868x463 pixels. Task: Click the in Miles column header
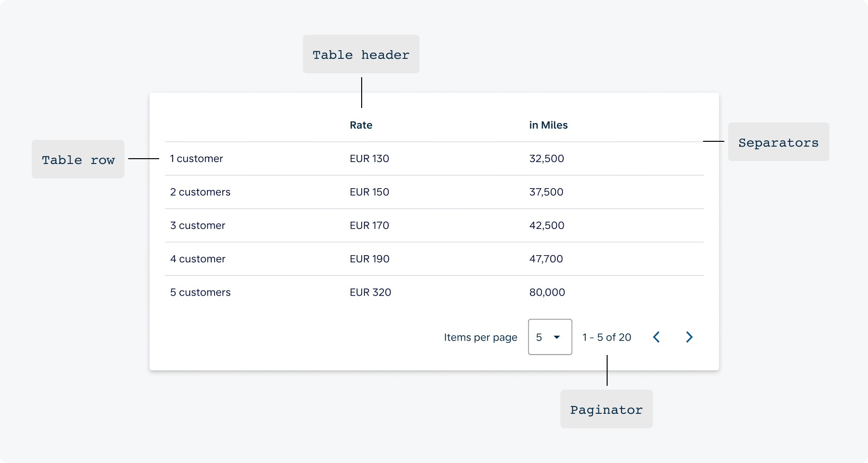pos(548,125)
